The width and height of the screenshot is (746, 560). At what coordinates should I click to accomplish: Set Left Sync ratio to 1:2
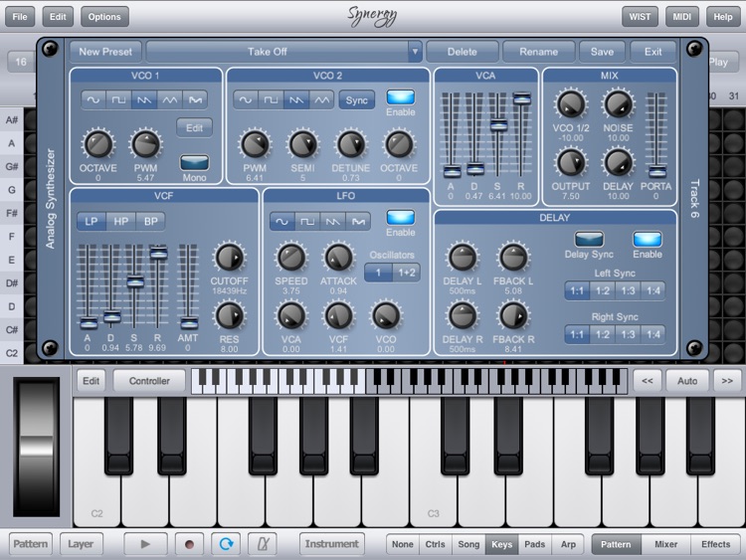pos(603,290)
